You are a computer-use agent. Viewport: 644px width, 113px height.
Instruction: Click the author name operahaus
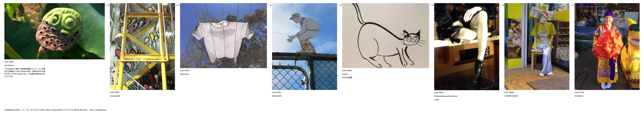click(x=9, y=65)
